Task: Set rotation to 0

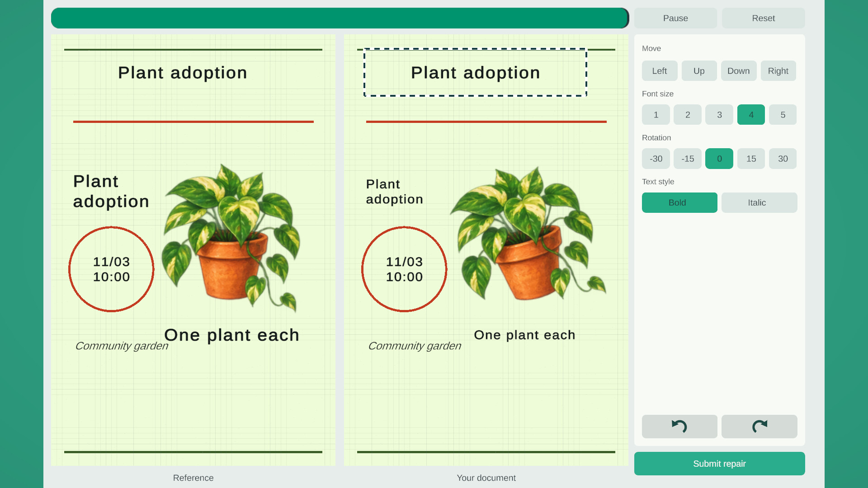Action: point(719,159)
